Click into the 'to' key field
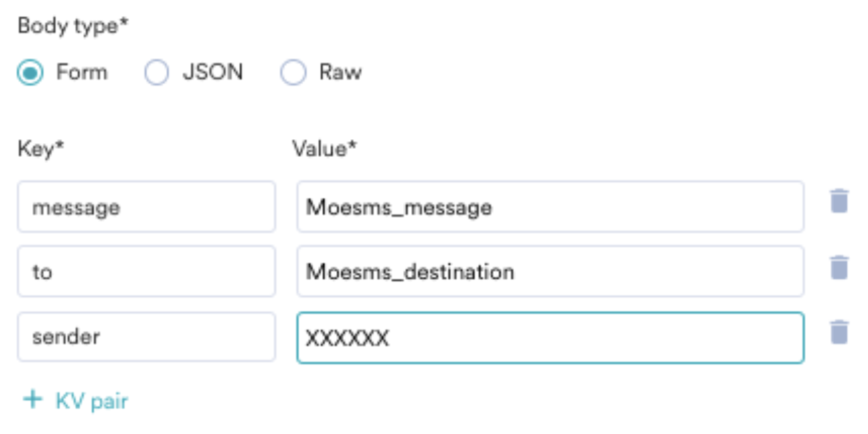 pyautogui.click(x=146, y=271)
